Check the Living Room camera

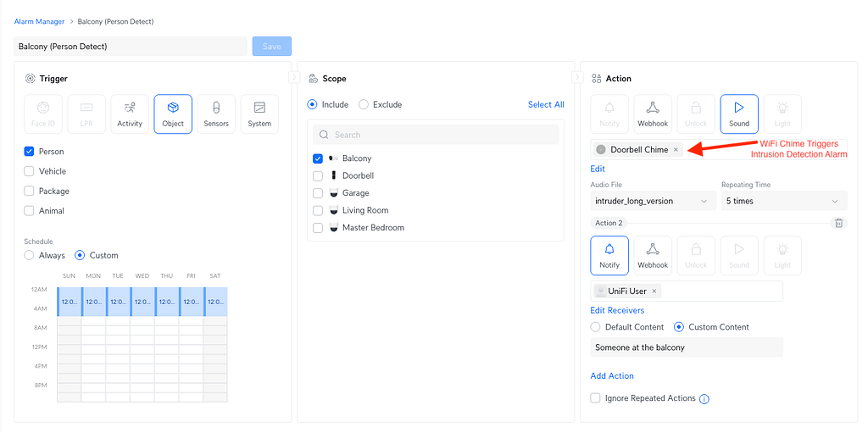(318, 210)
